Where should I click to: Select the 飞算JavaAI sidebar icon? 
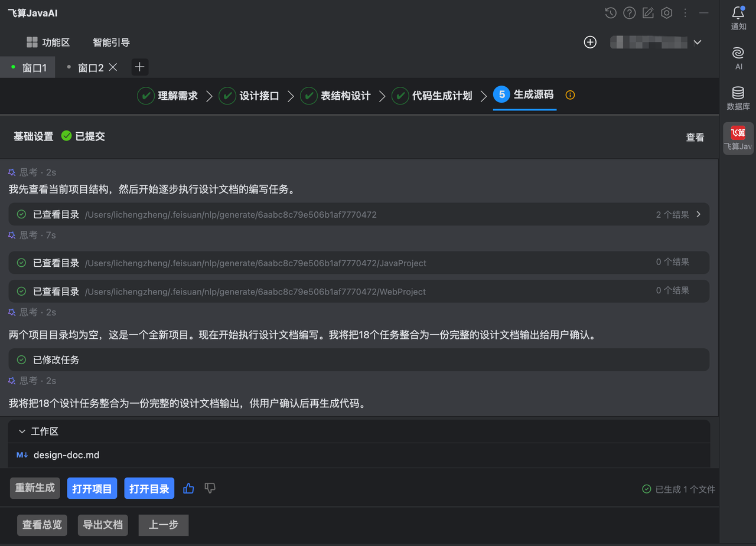(x=738, y=133)
